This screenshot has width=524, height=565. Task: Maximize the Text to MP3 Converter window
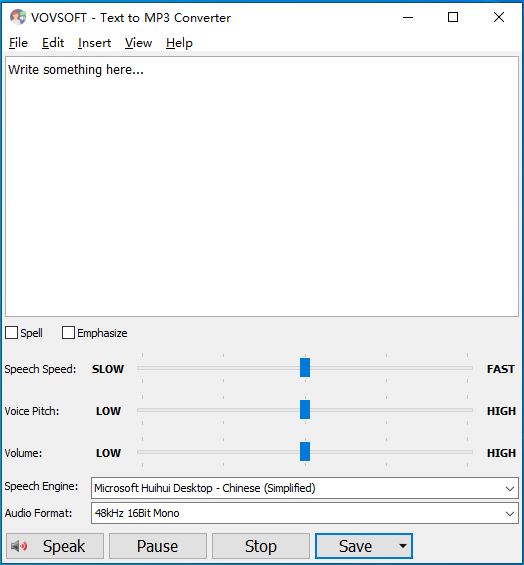[453, 17]
